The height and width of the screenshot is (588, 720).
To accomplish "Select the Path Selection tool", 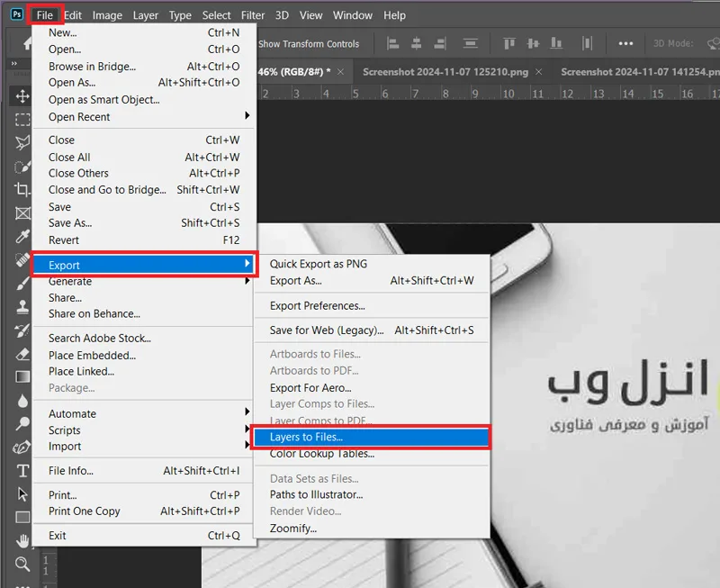I will tap(22, 493).
